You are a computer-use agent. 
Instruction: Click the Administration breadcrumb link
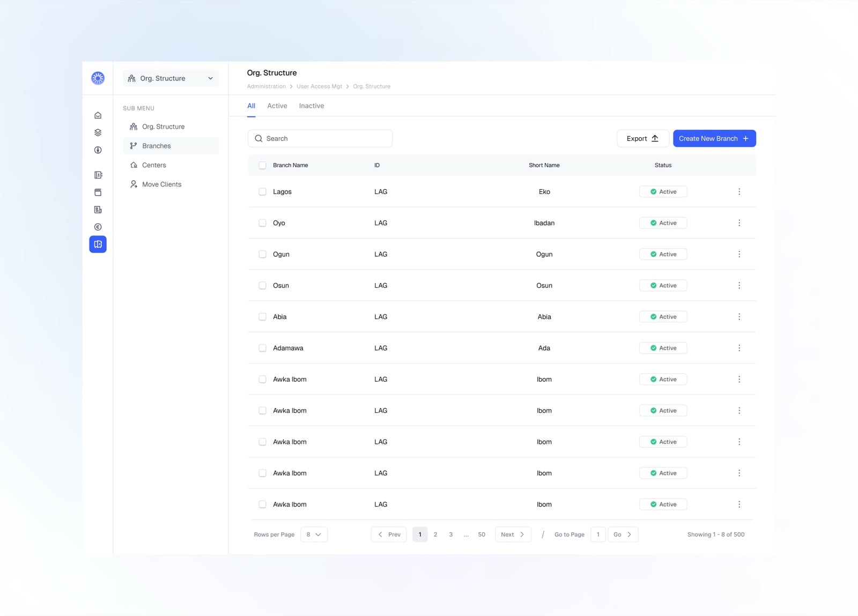coord(267,86)
